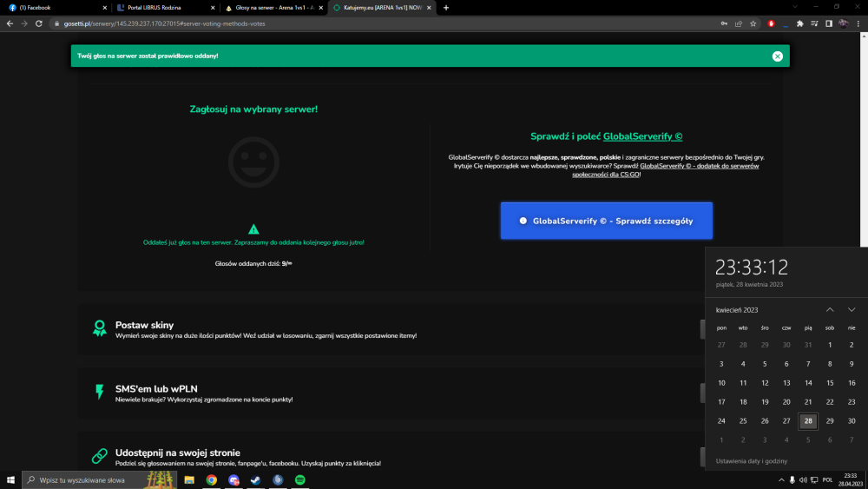Close the Portal LIBRUS tab
The image size is (868, 489).
tap(214, 8)
